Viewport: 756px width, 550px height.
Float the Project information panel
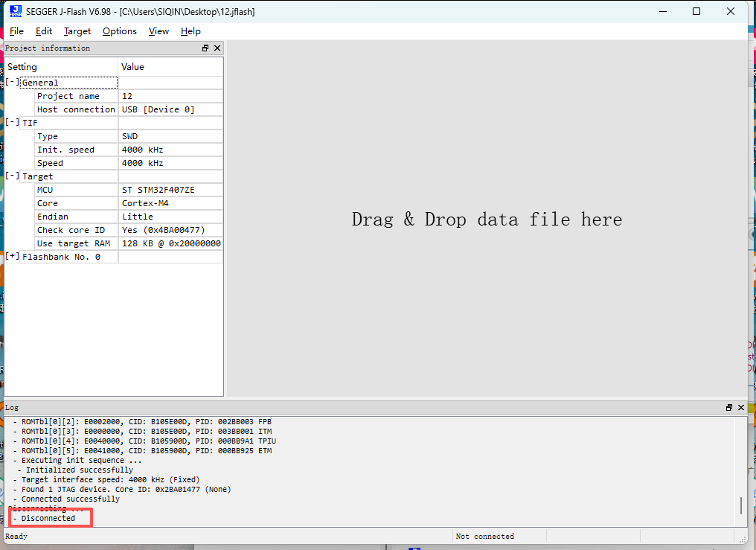click(205, 48)
